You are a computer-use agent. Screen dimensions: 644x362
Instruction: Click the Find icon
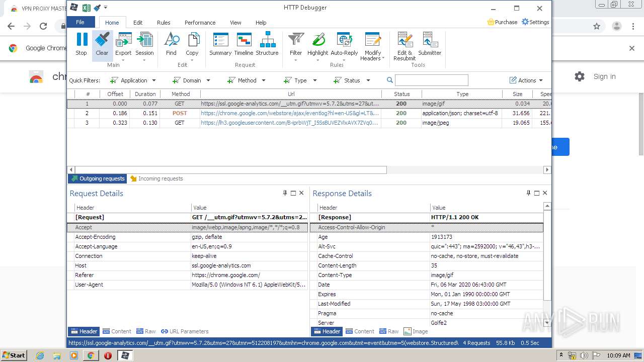point(171,44)
